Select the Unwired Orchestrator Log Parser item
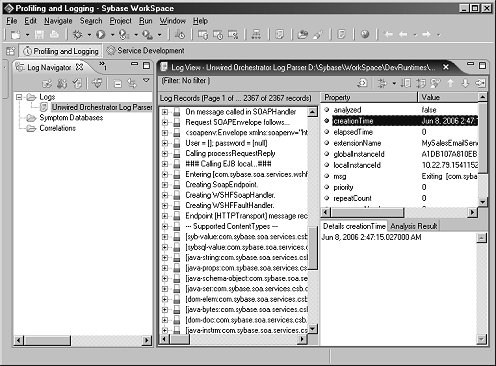This screenshot has height=366, width=496. tap(102, 107)
